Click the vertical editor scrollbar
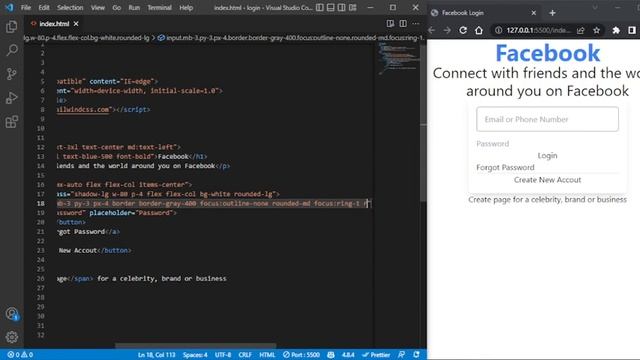 click(x=423, y=122)
